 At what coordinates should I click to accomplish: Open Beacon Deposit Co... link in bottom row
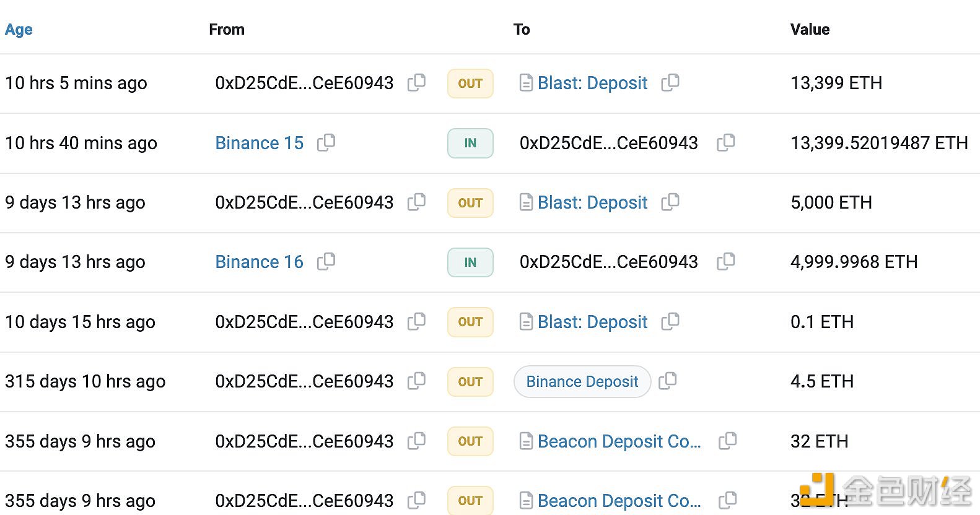tap(619, 501)
